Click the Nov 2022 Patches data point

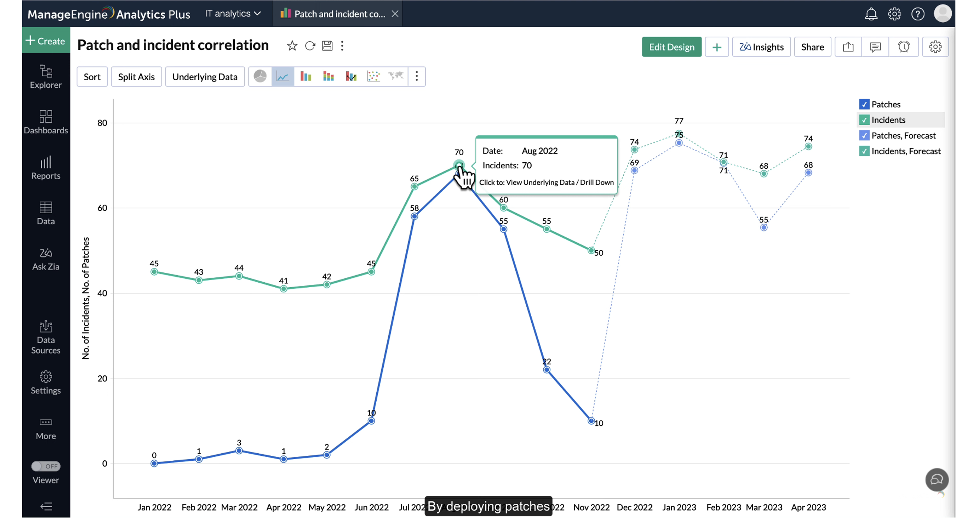(591, 421)
